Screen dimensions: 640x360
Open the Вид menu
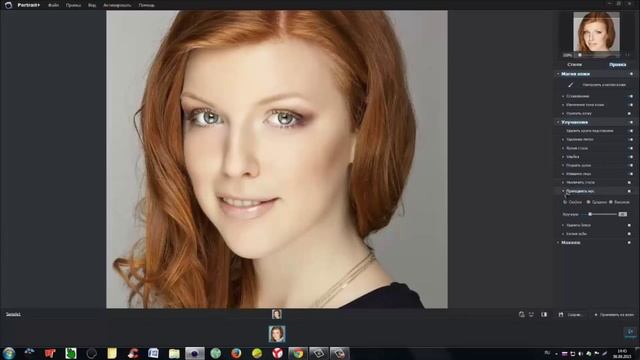(x=92, y=5)
